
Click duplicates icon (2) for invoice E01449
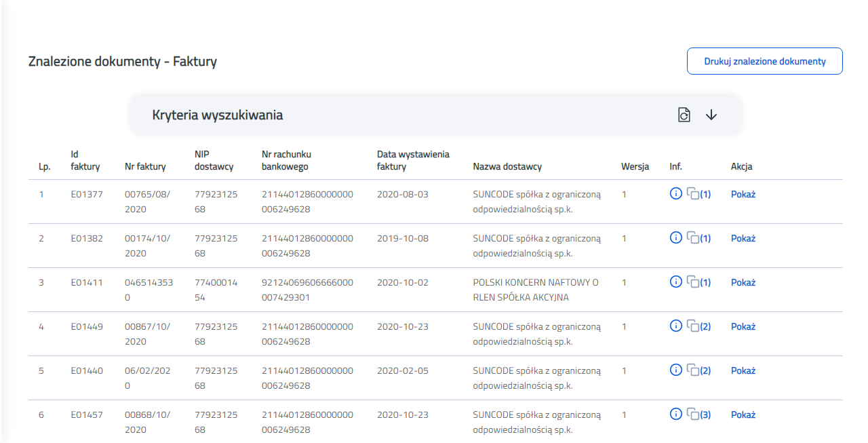(698, 326)
